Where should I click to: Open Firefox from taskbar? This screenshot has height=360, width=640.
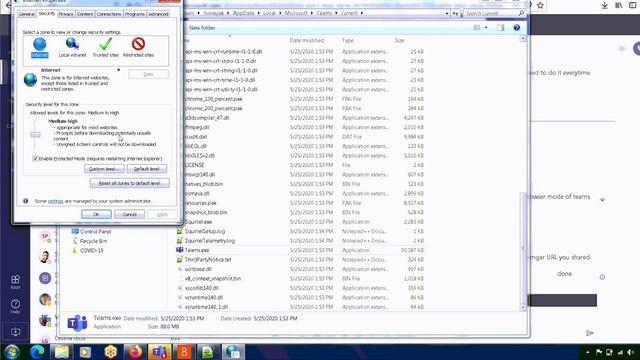point(135,352)
